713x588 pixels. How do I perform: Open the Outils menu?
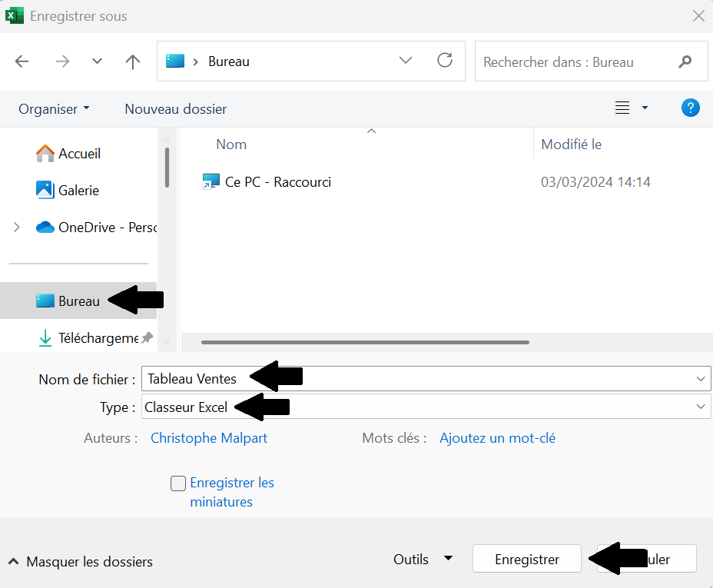click(x=423, y=559)
